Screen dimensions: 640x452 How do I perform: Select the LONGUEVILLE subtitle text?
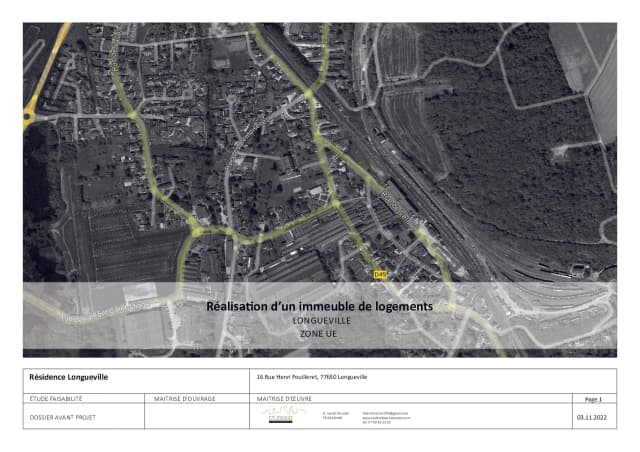pyautogui.click(x=319, y=320)
